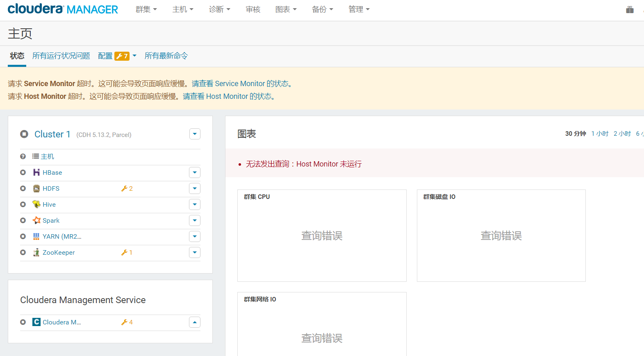Viewport: 644px width, 356px height.
Task: Click the Cloudera Management Service C icon
Action: click(x=36, y=322)
